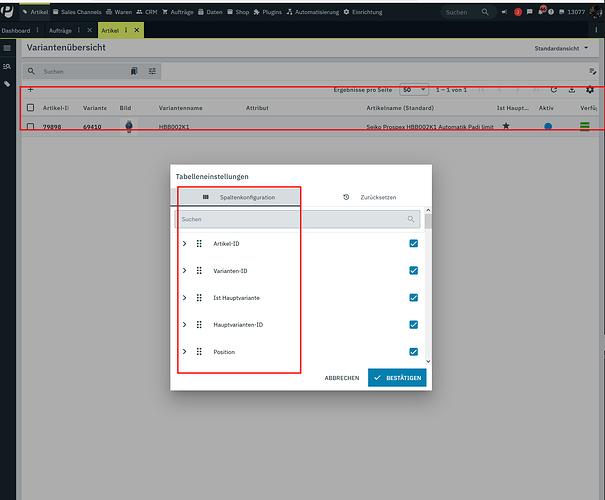Image resolution: width=605 pixels, height=500 pixels.
Task: Uncheck the Artikel-ID column checkbox
Action: [x=414, y=243]
